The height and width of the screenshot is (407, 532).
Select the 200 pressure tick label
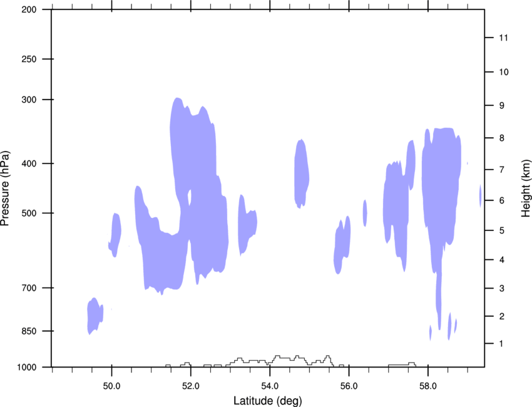(29, 9)
